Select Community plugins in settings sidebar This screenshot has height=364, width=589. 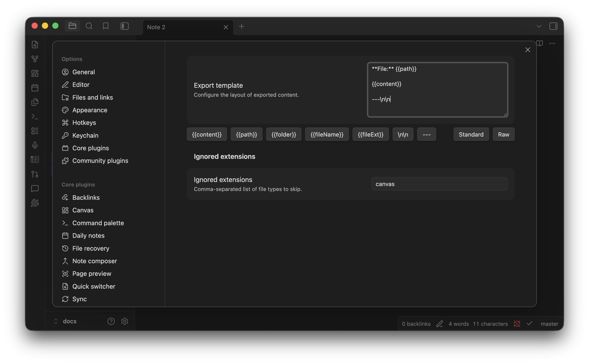pos(100,161)
